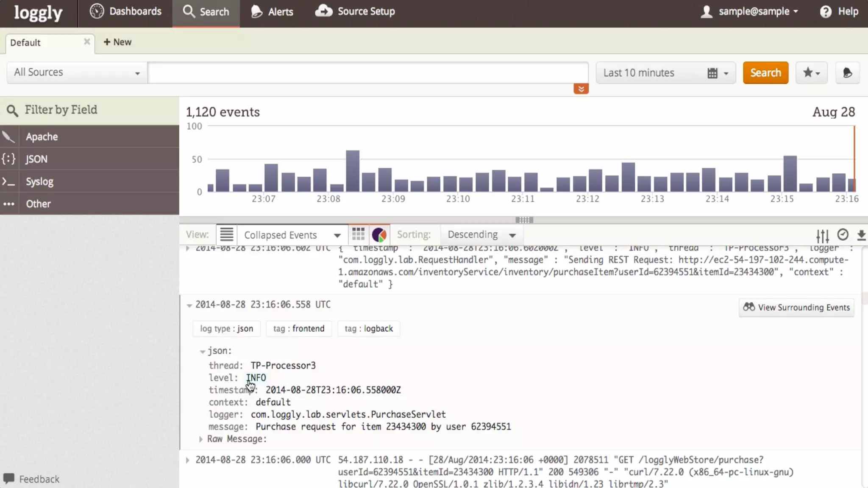Go to the Dashboards menu
The image size is (868, 488).
pyautogui.click(x=125, y=11)
